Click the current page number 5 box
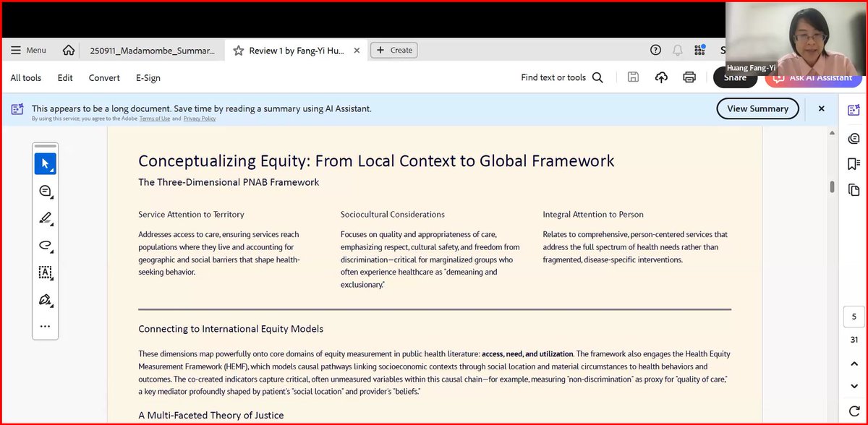868x425 pixels. [854, 317]
